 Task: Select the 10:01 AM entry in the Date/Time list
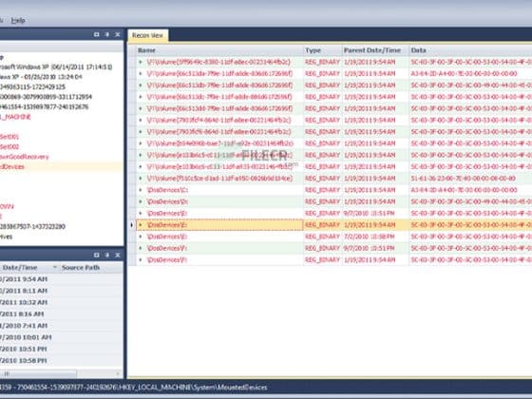(x=26, y=337)
